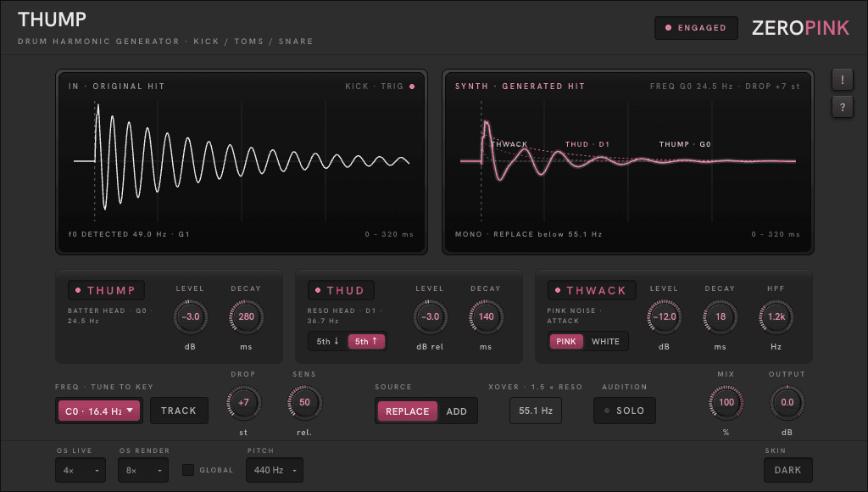
Task: Click the THWACK waveform label
Action: 509,144
